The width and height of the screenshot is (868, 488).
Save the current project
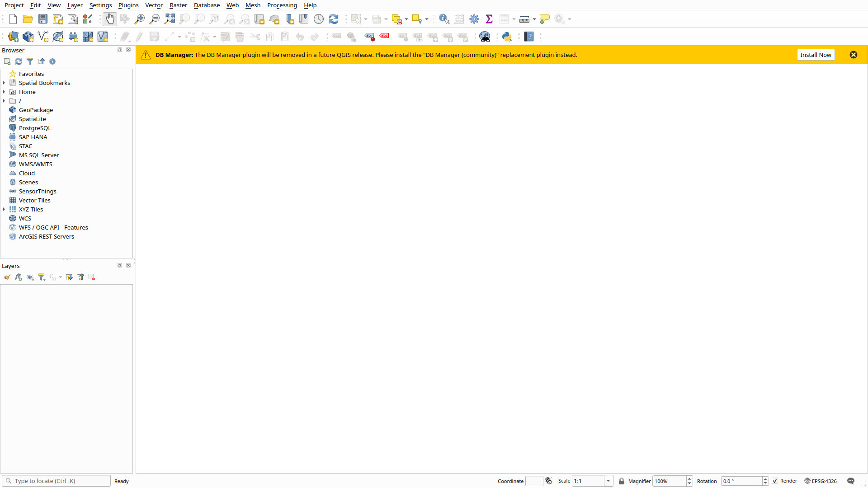[43, 19]
